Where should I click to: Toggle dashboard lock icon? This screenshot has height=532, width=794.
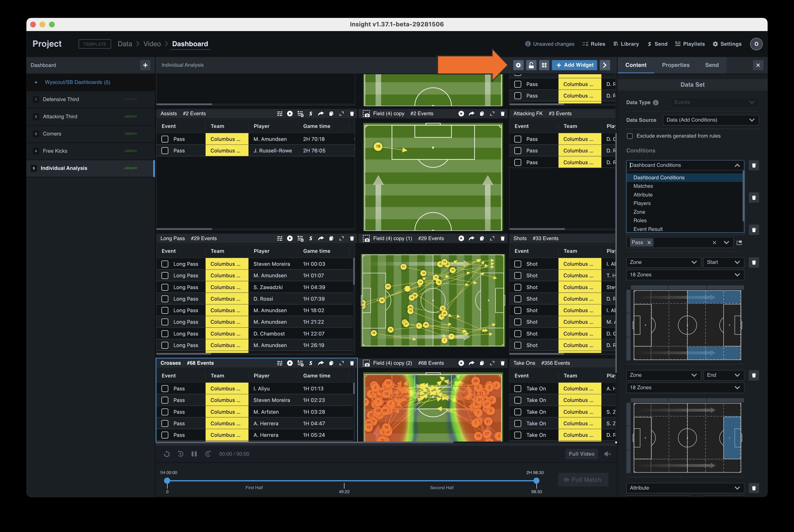531,65
